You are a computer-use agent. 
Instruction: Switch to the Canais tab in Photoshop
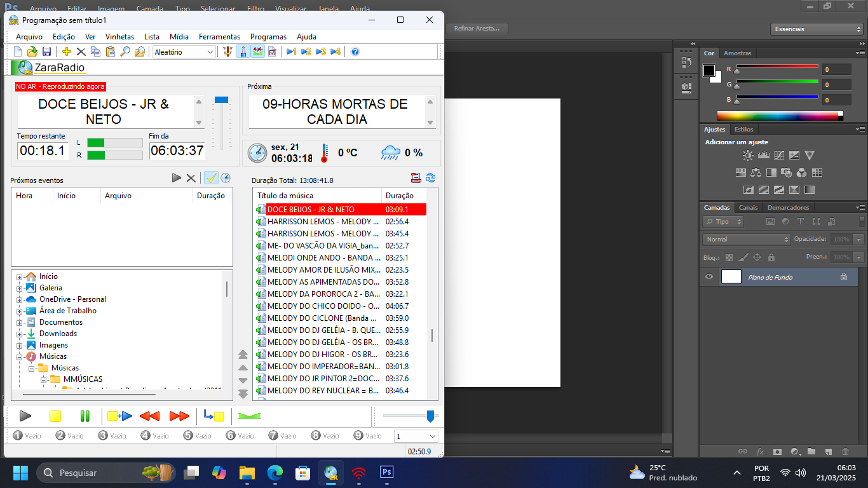(748, 208)
